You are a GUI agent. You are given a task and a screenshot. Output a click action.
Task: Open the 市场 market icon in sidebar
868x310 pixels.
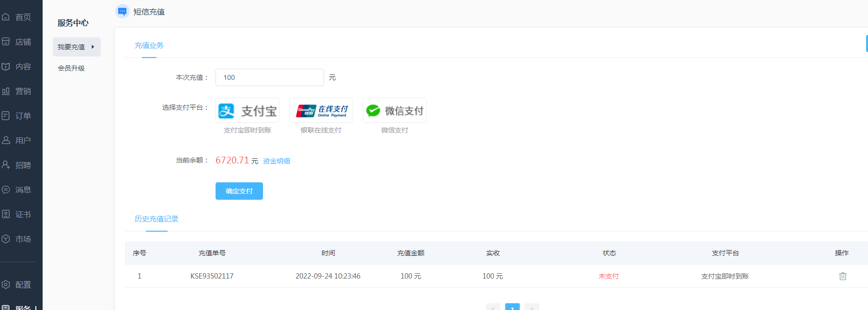click(6, 239)
